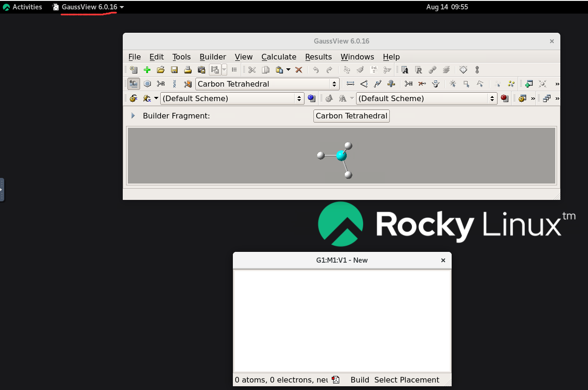
Task: Click the Cut scissors icon
Action: point(252,70)
